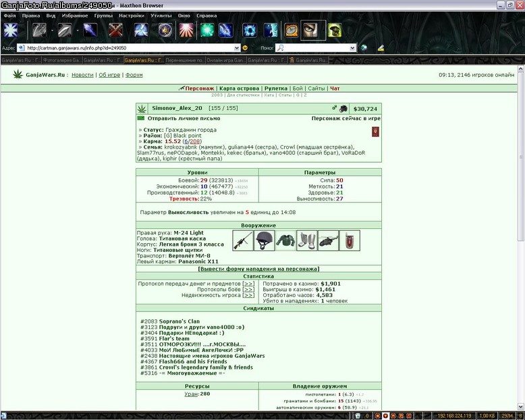Click the blue ring vortex toolbar icon

(250, 30)
